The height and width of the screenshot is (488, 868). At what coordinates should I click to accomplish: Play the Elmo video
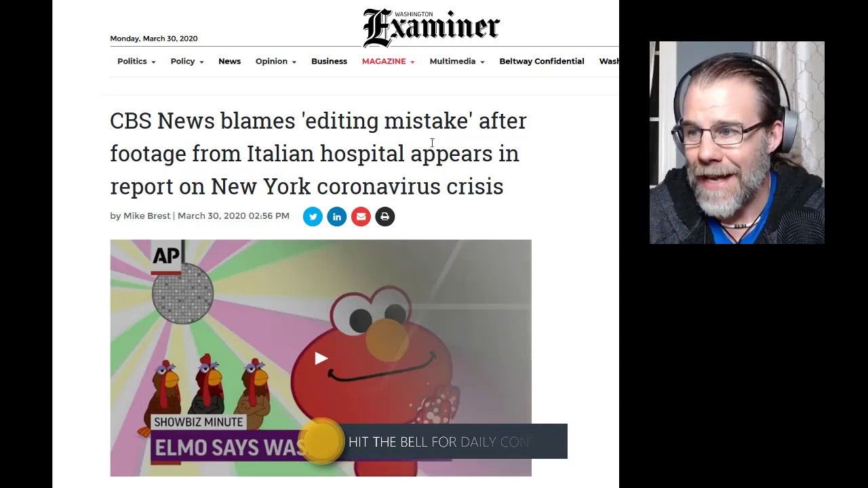(321, 359)
